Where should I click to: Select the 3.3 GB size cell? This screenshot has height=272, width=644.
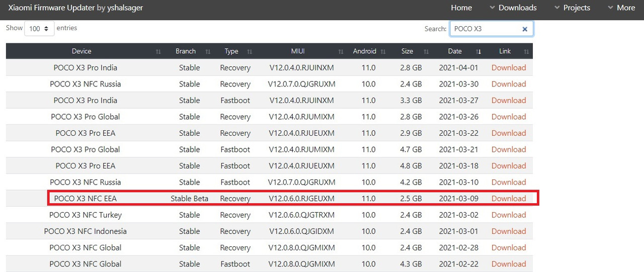tap(411, 100)
